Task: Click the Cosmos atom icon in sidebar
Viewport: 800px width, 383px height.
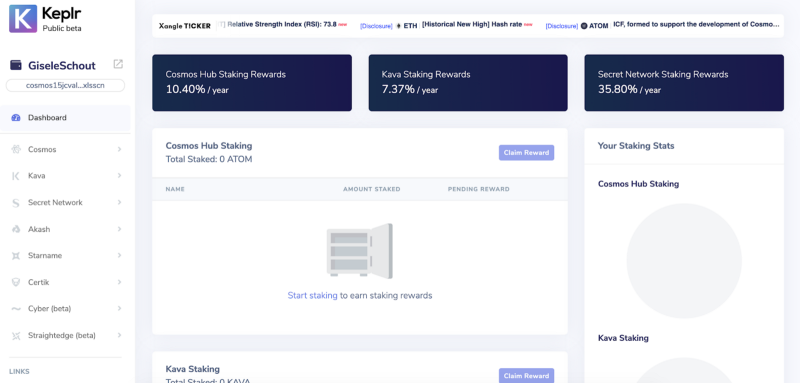Action: (x=16, y=149)
